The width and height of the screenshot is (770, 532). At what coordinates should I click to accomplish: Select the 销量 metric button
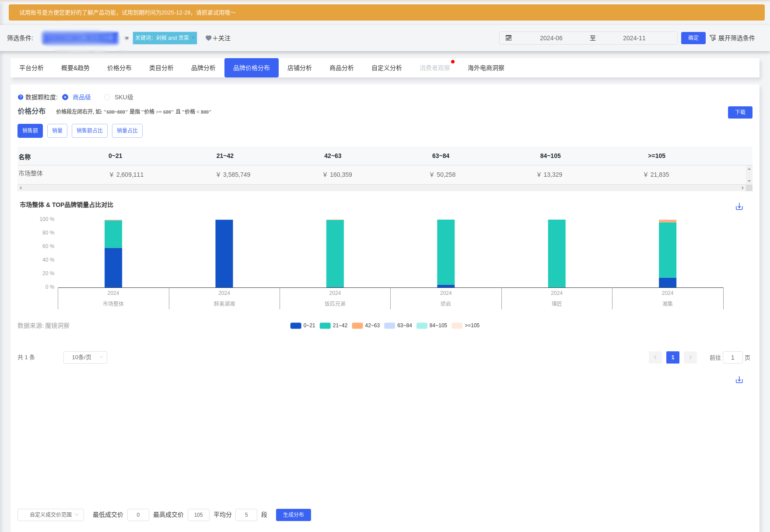pyautogui.click(x=57, y=131)
